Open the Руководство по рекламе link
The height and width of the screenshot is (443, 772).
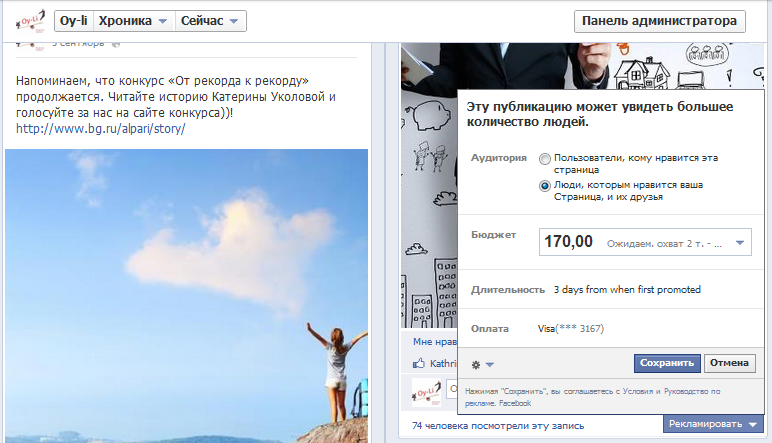pyautogui.click(x=692, y=391)
